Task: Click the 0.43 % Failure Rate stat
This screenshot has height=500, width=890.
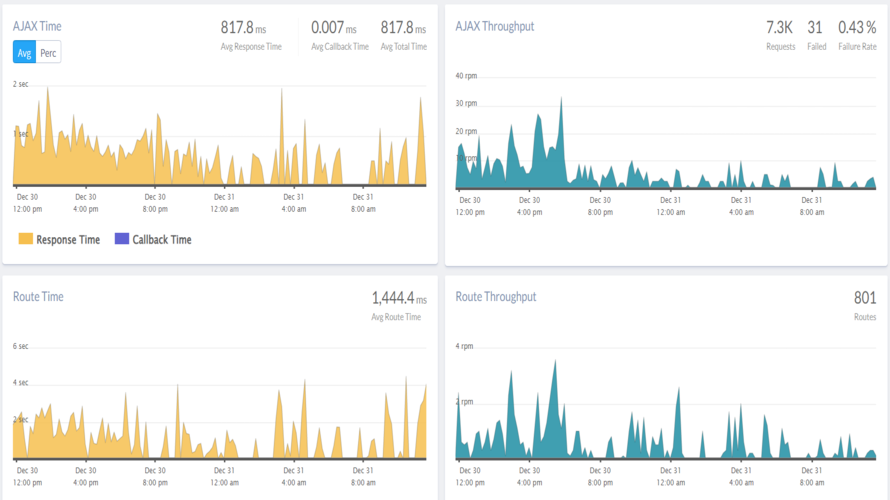Action: 857,35
